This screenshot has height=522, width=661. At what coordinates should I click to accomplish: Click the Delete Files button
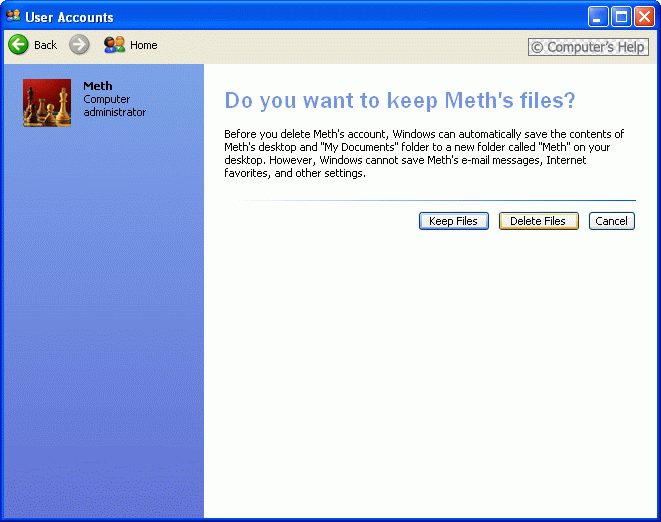coord(538,221)
